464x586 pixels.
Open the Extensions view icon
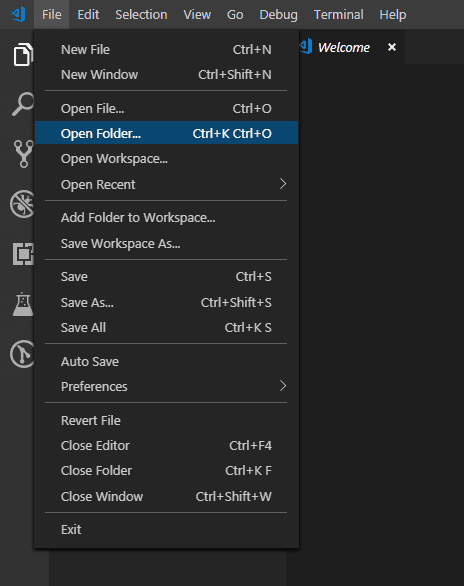tap(23, 254)
